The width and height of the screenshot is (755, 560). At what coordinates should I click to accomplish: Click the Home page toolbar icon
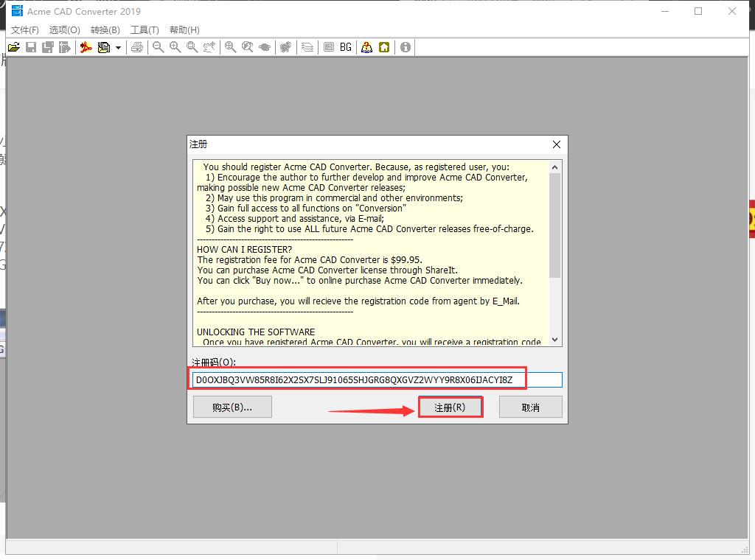[x=384, y=47]
